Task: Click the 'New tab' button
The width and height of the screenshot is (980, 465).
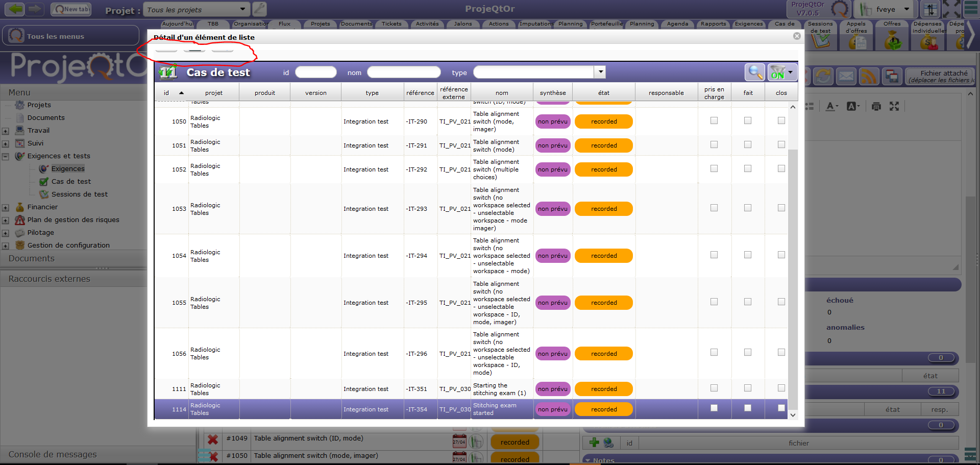Action: (71, 9)
